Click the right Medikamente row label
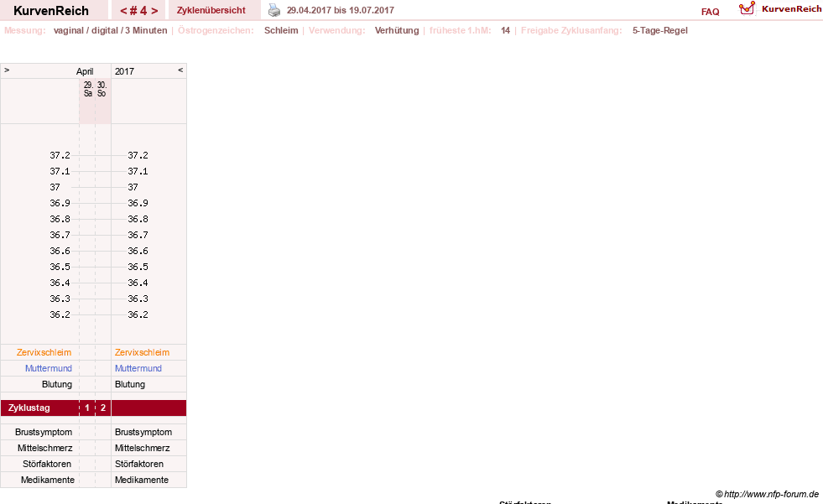The height and width of the screenshot is (504, 823). [x=142, y=480]
